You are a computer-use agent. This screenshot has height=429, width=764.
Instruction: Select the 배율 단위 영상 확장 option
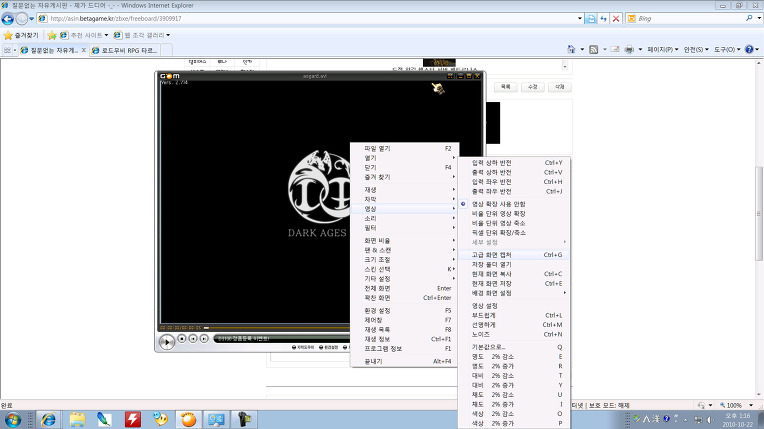pyautogui.click(x=514, y=214)
